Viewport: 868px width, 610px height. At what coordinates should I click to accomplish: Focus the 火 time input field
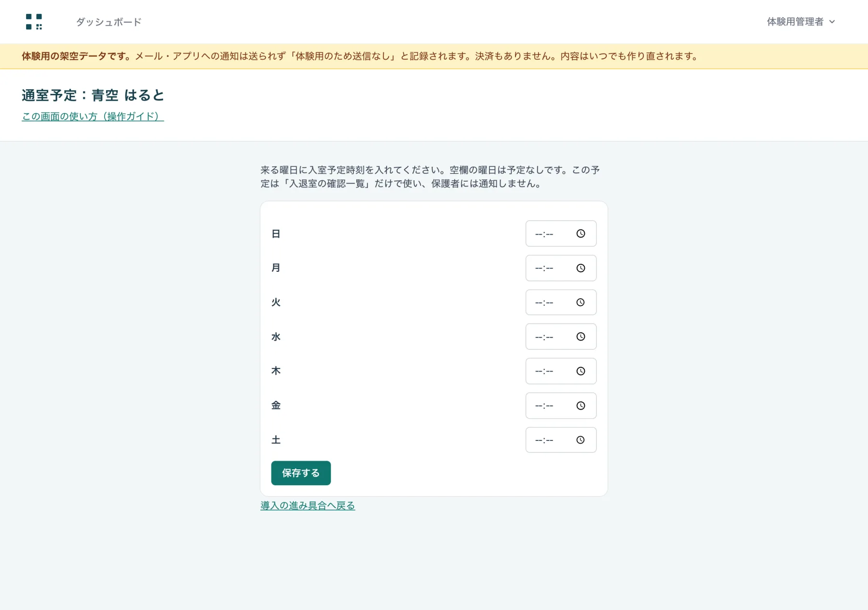[x=561, y=303]
